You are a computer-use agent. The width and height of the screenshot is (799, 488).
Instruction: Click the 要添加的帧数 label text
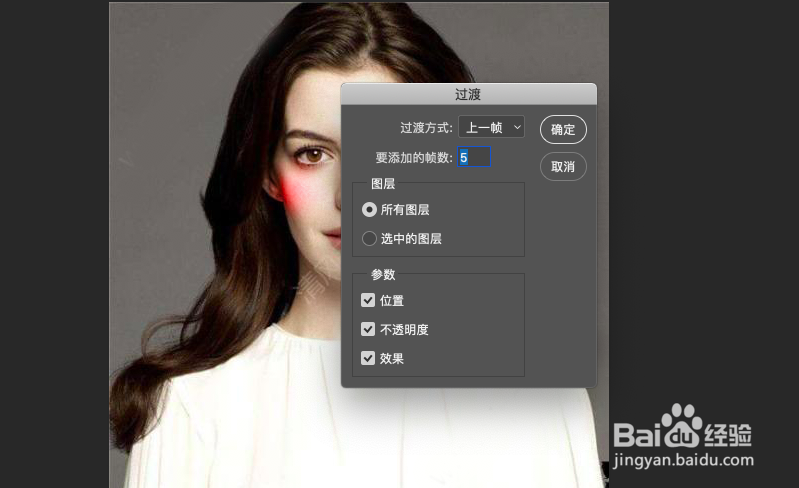pos(414,157)
